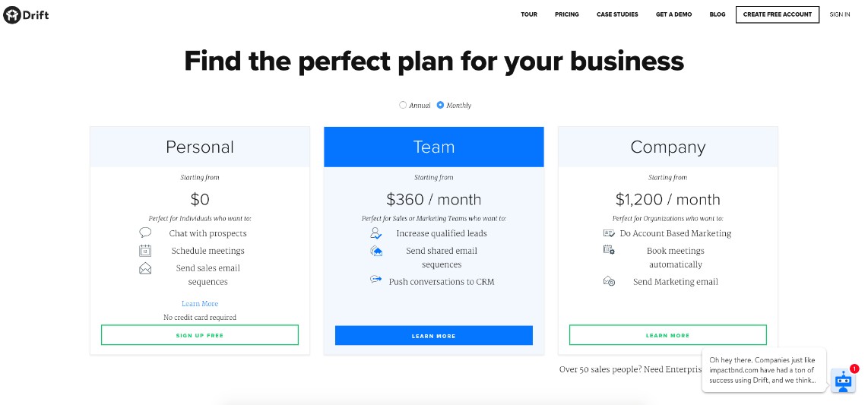Click the qualified leads person icon

[376, 233]
